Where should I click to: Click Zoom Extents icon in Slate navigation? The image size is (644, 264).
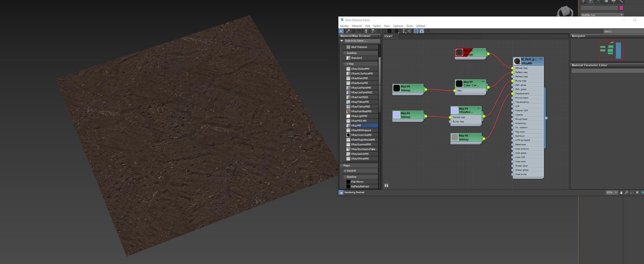point(637,192)
